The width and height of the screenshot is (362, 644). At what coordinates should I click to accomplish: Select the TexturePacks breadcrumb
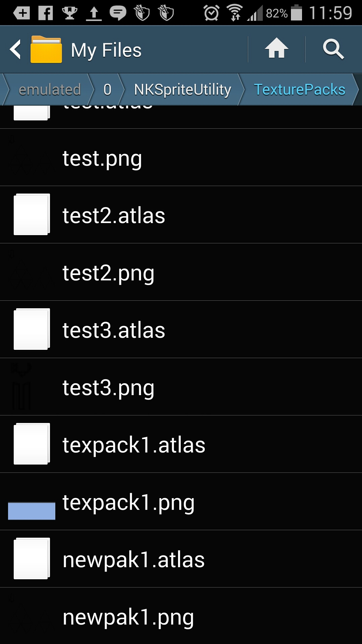[299, 90]
